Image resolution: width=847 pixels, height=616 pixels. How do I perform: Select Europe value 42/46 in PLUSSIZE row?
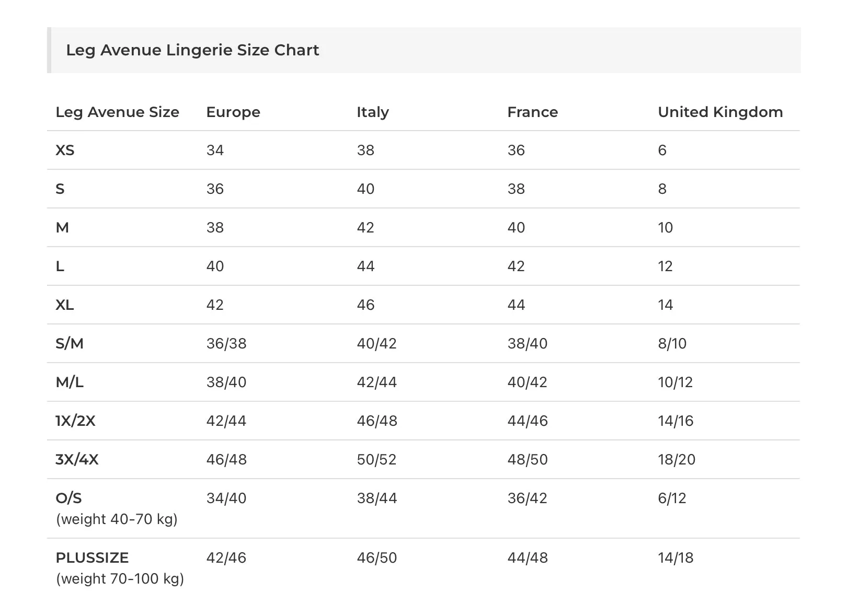[226, 558]
